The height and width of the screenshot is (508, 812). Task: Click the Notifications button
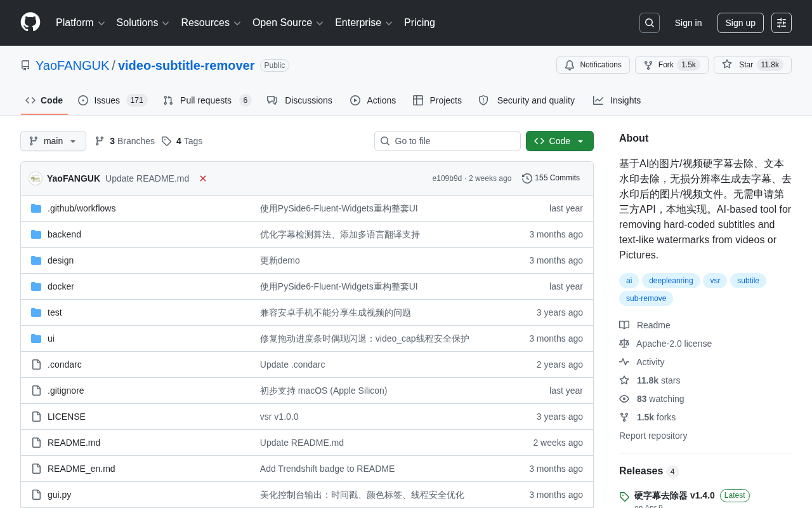pos(593,65)
